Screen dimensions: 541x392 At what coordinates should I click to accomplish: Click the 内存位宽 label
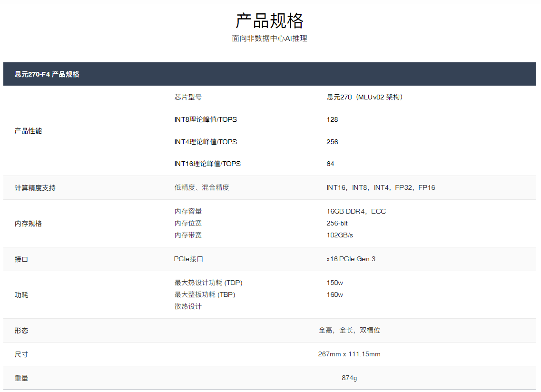click(188, 223)
